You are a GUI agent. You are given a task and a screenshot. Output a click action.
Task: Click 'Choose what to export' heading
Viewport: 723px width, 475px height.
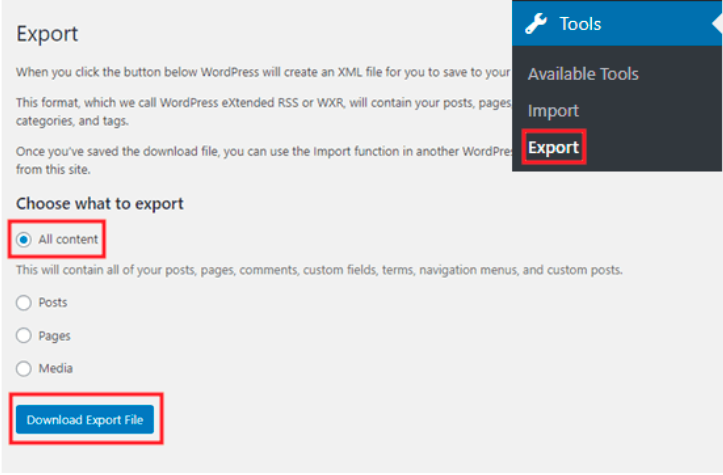pos(100,203)
